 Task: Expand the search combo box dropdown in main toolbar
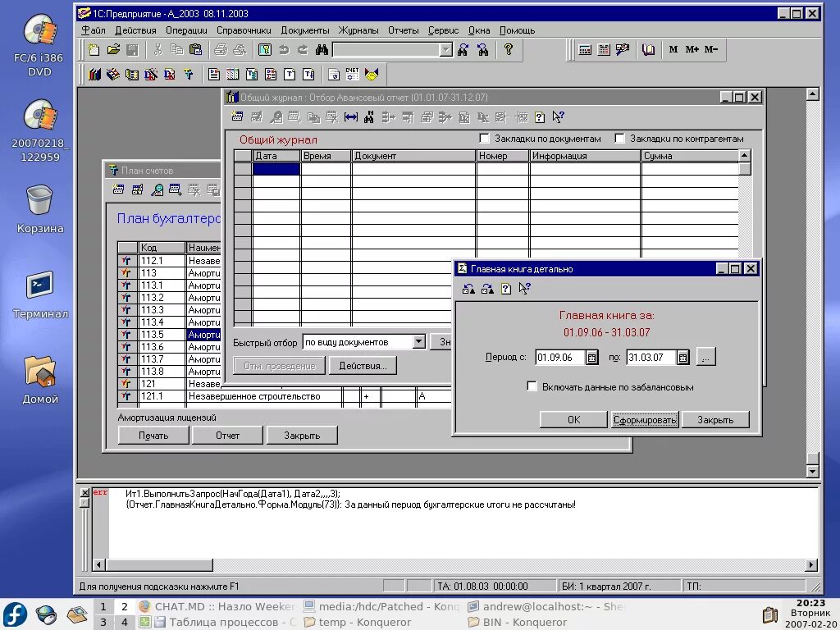click(x=445, y=50)
